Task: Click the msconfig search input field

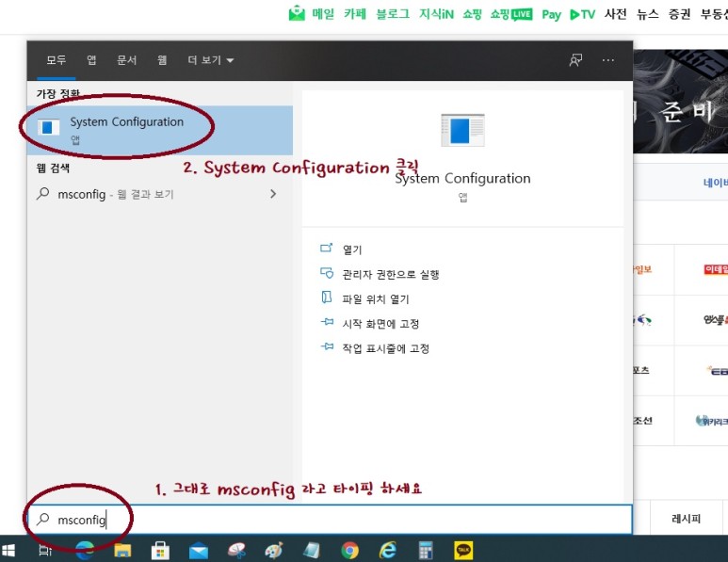Action: 330,520
